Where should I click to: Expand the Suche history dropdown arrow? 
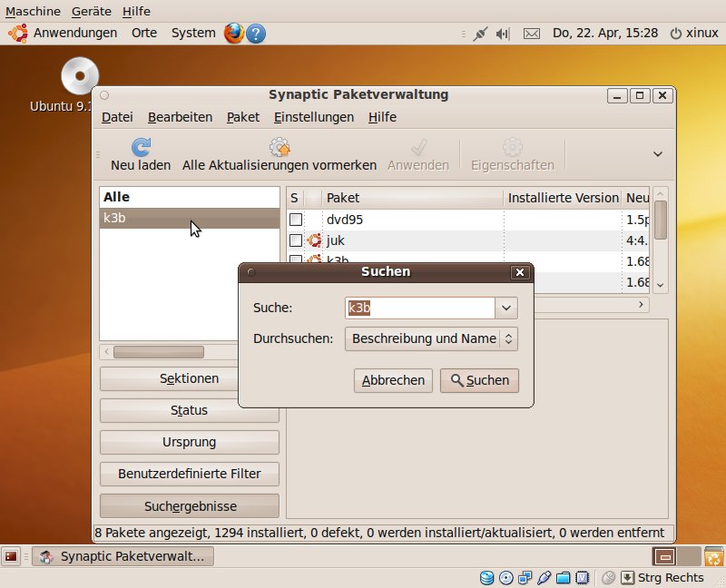click(506, 309)
